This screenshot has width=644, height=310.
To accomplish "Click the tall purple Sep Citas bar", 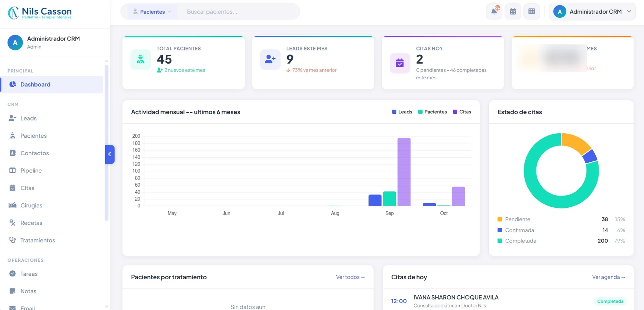I will 404,172.
